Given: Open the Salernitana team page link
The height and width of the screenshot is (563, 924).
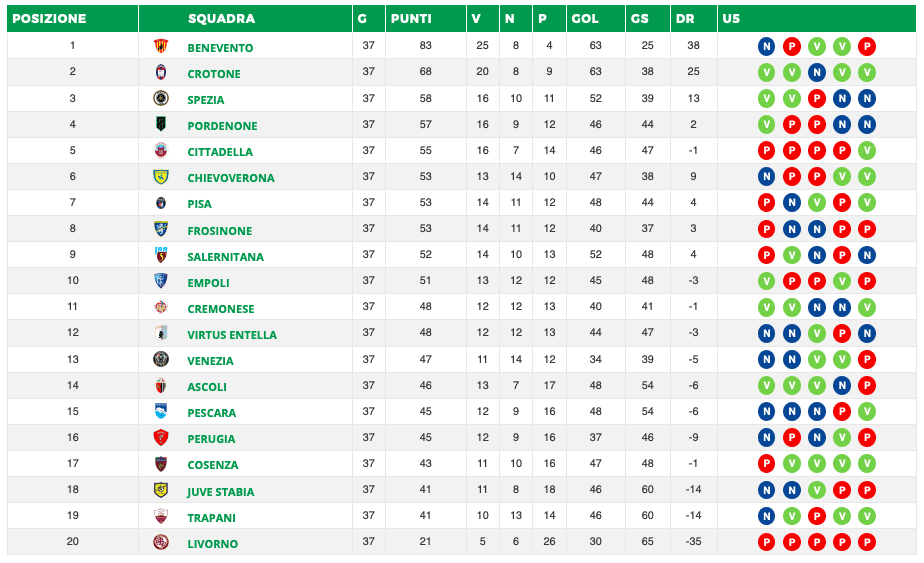Looking at the screenshot, I should [x=225, y=257].
